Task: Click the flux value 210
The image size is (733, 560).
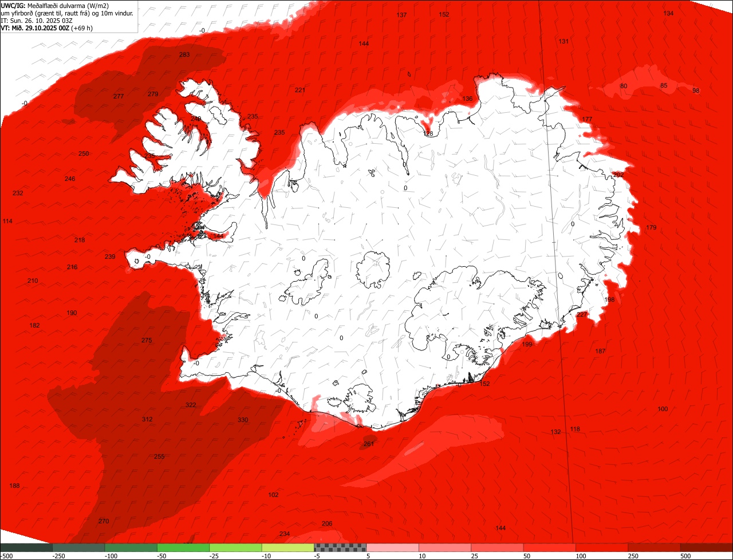Action: pyautogui.click(x=33, y=281)
